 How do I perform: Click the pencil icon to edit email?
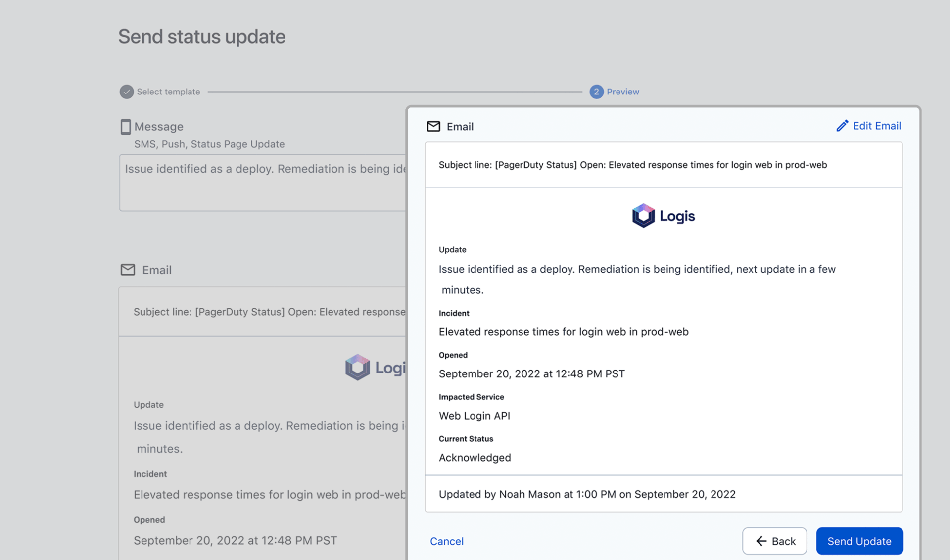pyautogui.click(x=843, y=126)
